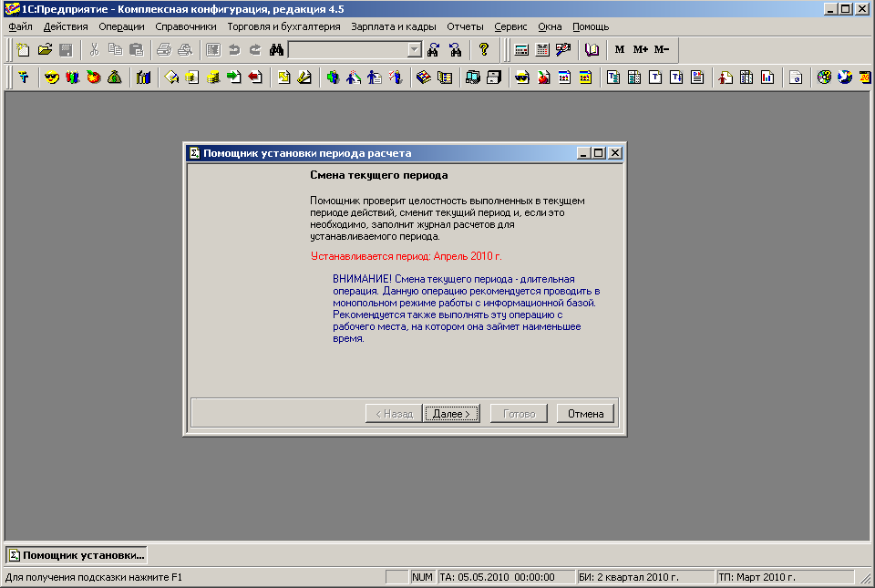Select the Помощник установки... window tab at bottom

[x=77, y=555]
